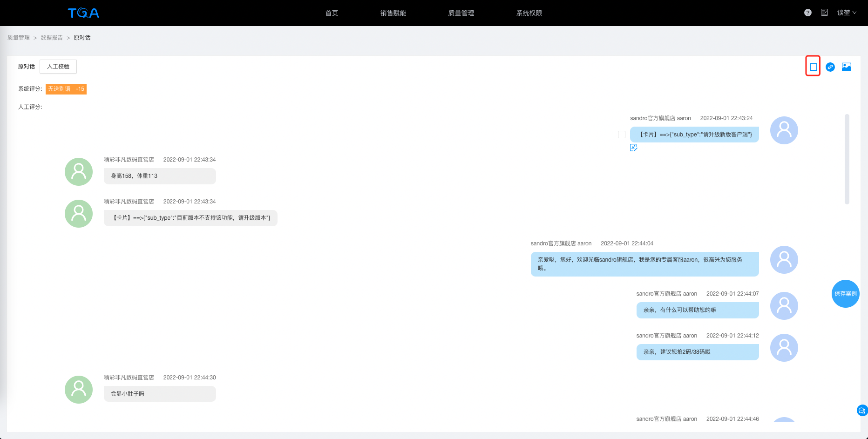Click the 请升级新版客户端 card message bubble
Viewport: 868px width, 439px height.
pos(694,135)
